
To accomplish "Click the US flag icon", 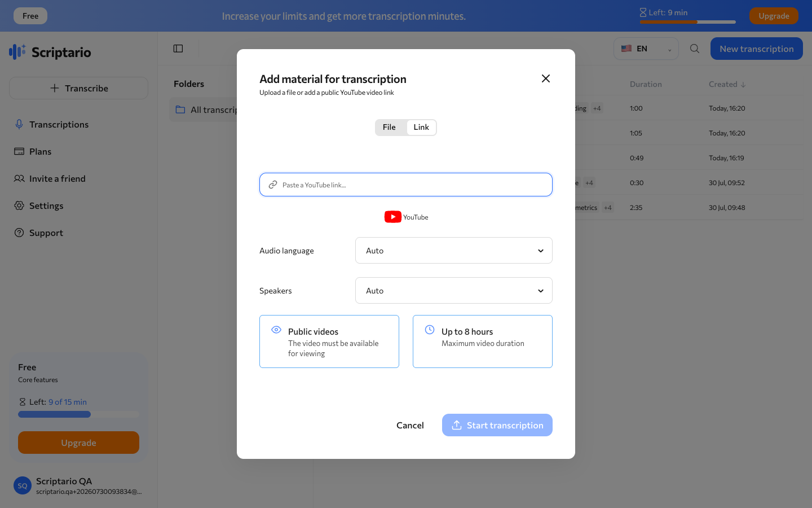I will [x=626, y=49].
